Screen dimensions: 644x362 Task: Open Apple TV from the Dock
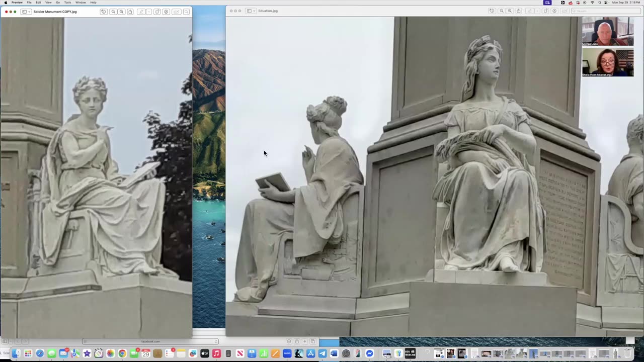(205, 354)
